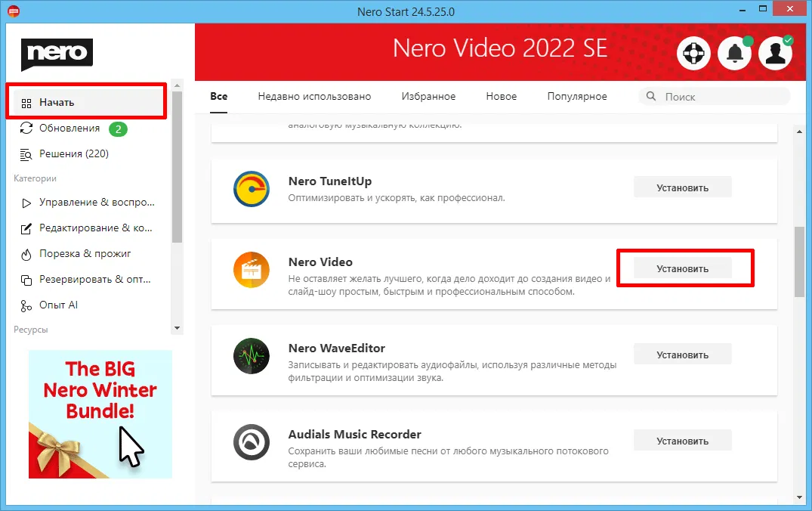Open Решения (220) in the sidebar

pos(74,154)
